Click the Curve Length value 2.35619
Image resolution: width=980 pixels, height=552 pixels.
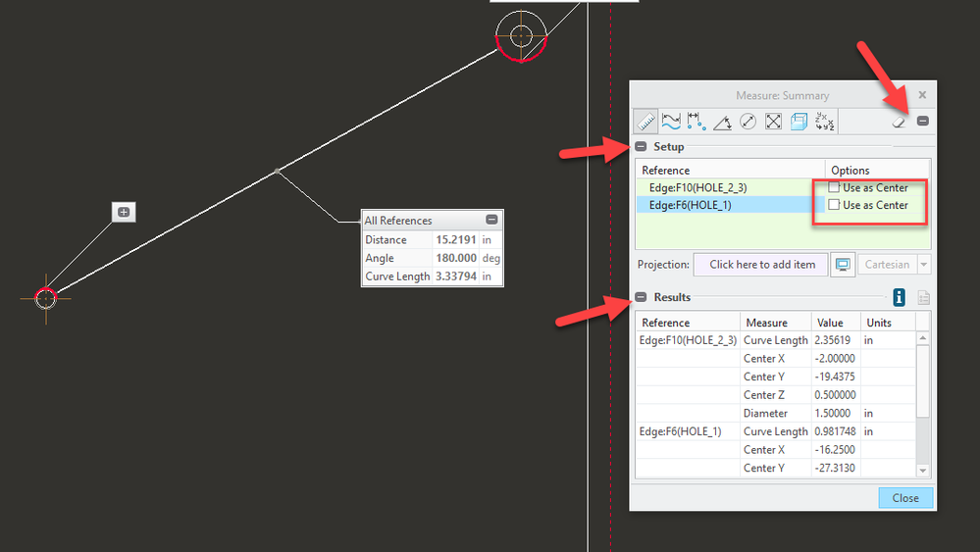[833, 340]
